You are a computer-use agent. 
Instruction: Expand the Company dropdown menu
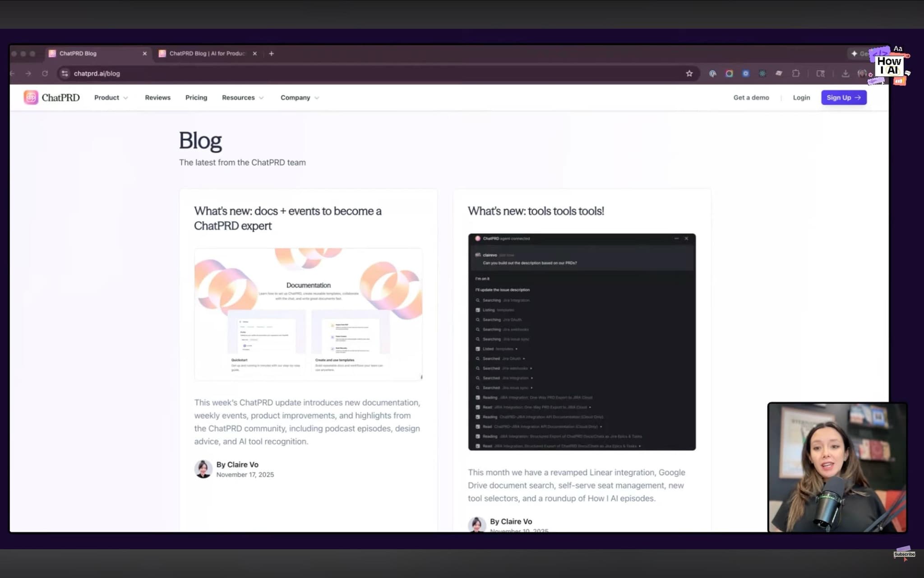point(300,98)
